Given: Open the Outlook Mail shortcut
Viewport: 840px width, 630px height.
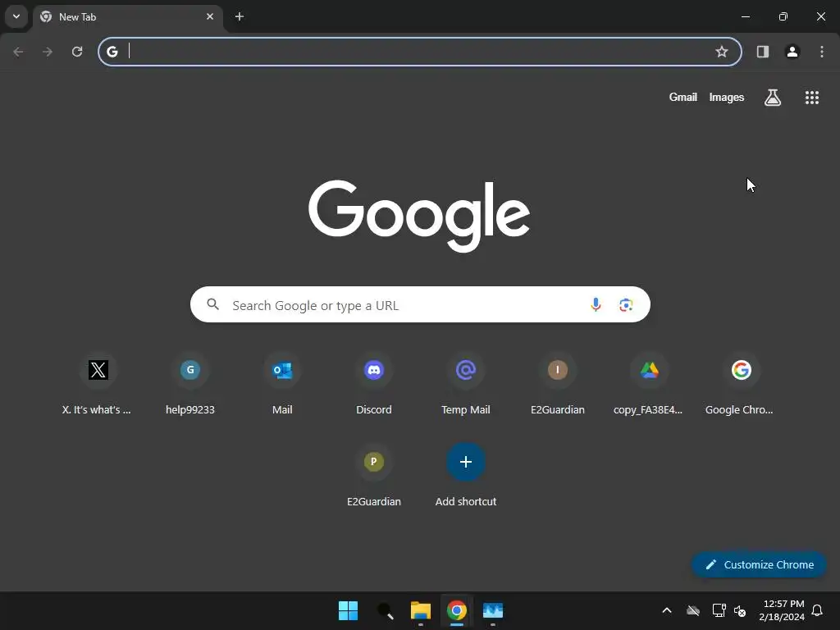Looking at the screenshot, I should 282,385.
